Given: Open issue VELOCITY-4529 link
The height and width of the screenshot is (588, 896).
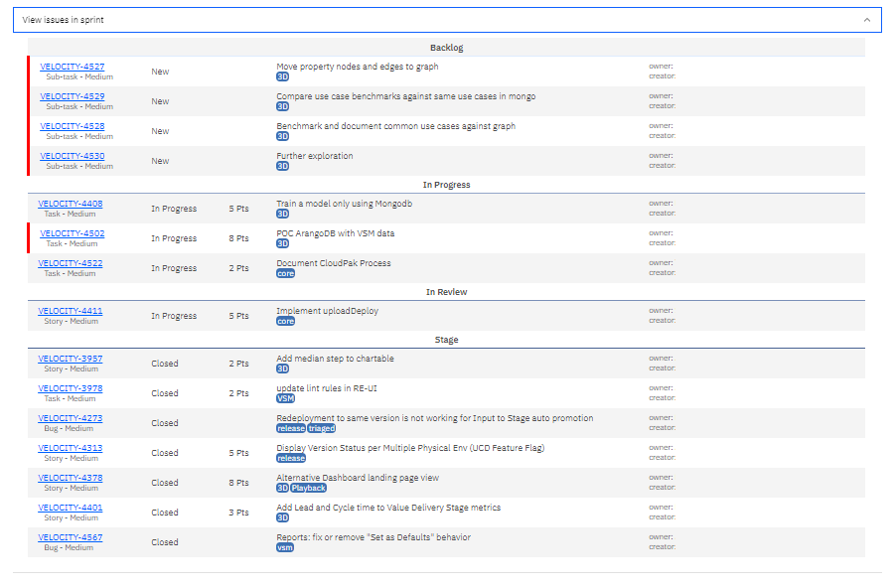Looking at the screenshot, I should 72,96.
